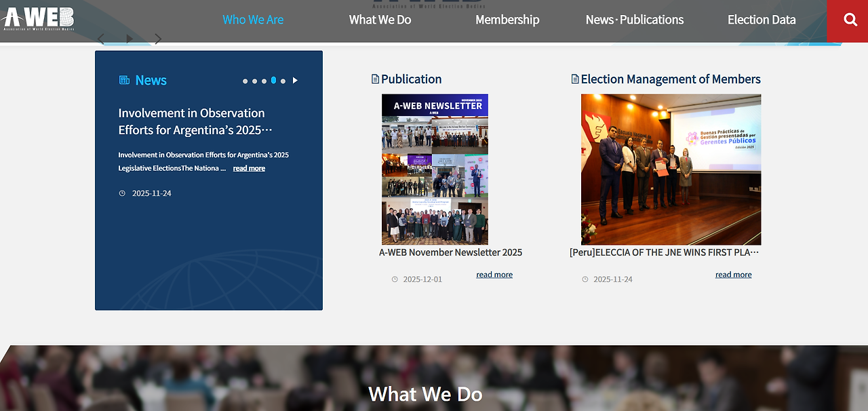Click the News excerpt about Argentina's Legislative Elections
The width and height of the screenshot is (868, 411).
[203, 161]
